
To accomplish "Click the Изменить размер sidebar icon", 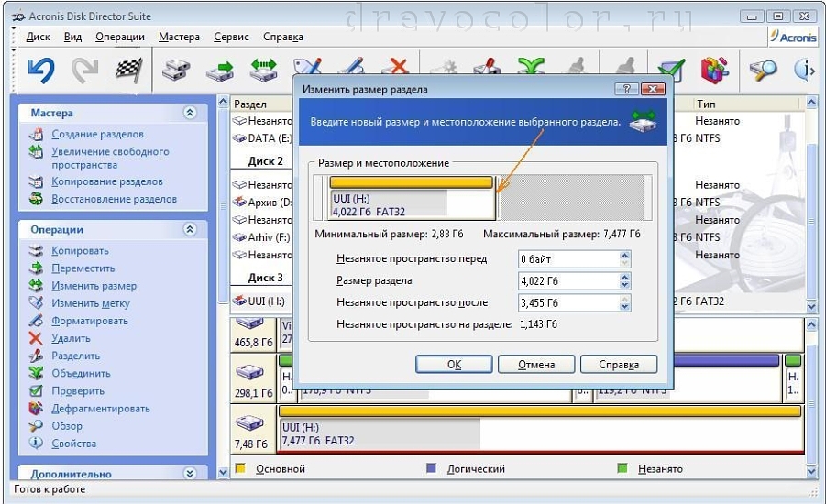I will point(36,285).
